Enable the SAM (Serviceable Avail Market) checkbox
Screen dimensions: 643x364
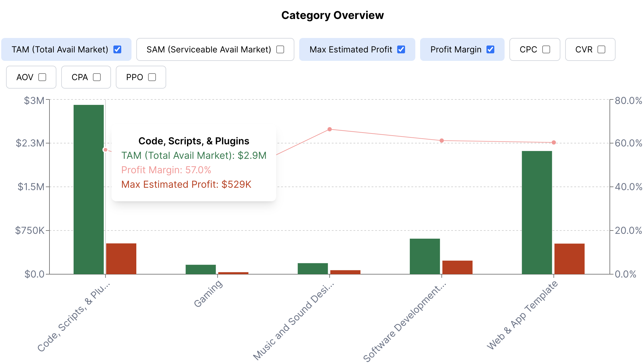tap(280, 49)
